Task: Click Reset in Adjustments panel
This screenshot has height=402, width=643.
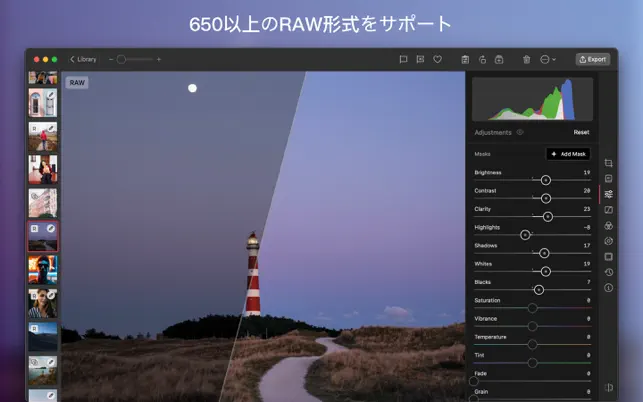Action: 581,132
